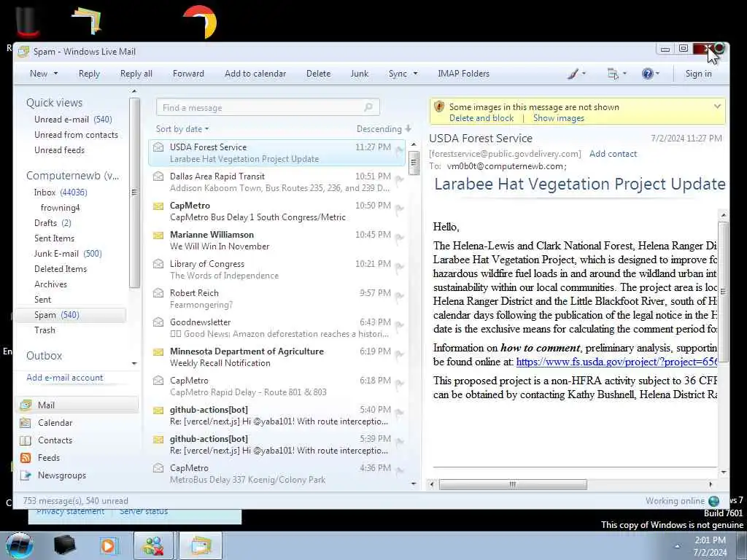Click envelope icon of Robert Reich message
The image size is (747, 560).
tap(158, 293)
